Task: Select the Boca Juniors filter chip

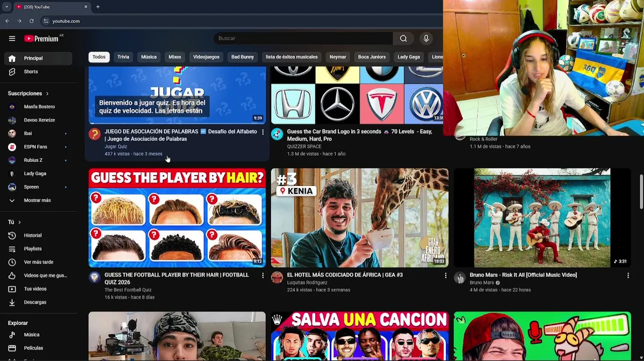Action: [x=372, y=57]
